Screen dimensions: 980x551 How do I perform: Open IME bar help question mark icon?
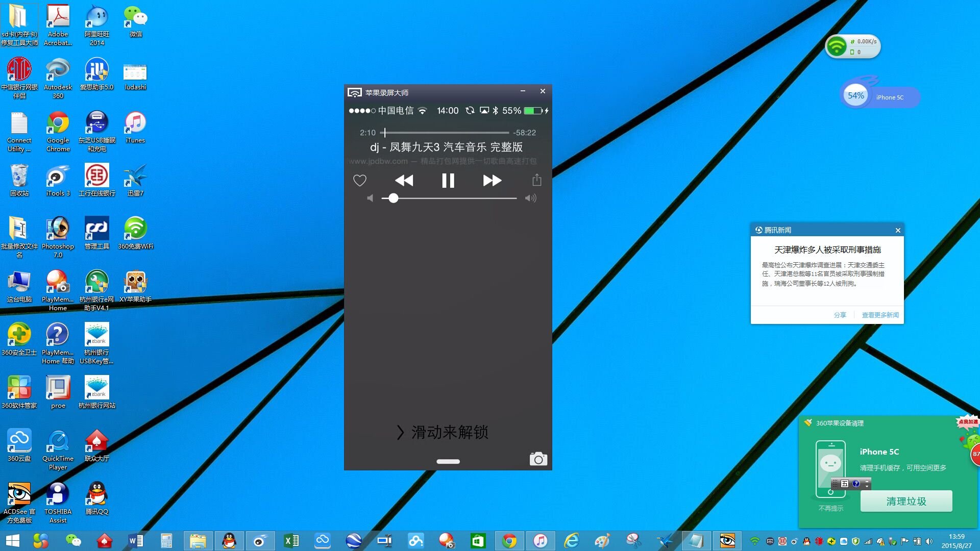coord(856,484)
